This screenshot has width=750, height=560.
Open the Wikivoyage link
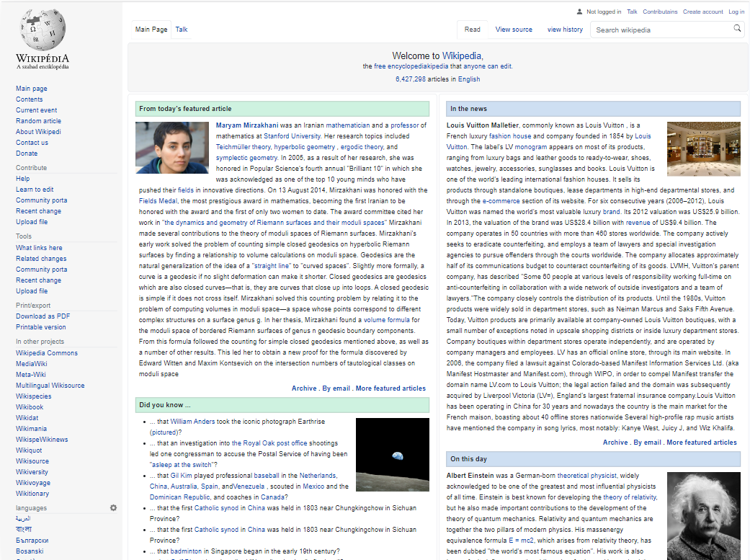(x=33, y=482)
